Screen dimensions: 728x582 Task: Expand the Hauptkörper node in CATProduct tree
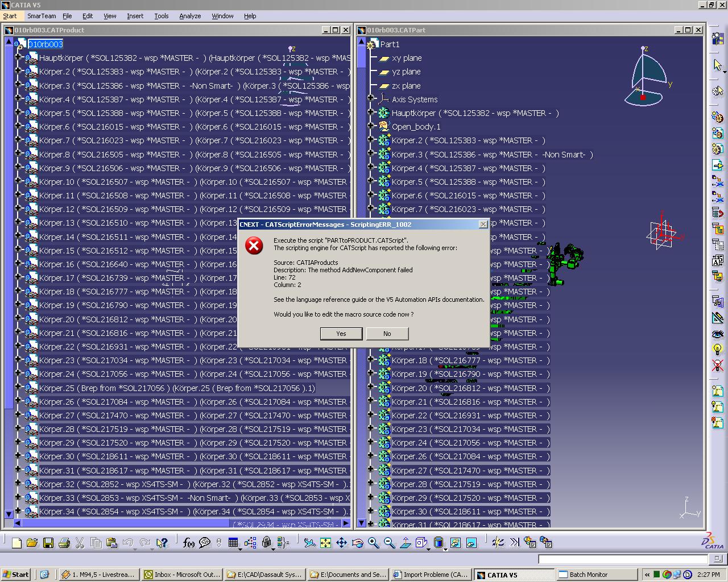click(x=19, y=57)
